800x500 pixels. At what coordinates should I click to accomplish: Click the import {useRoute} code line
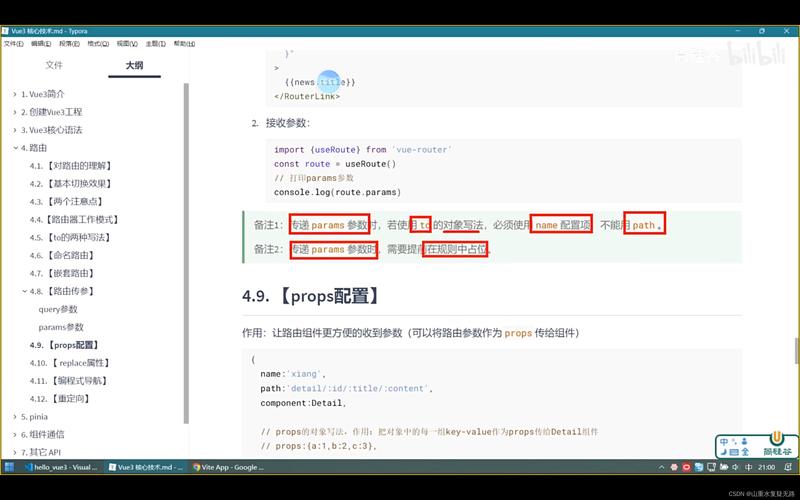[x=363, y=149]
